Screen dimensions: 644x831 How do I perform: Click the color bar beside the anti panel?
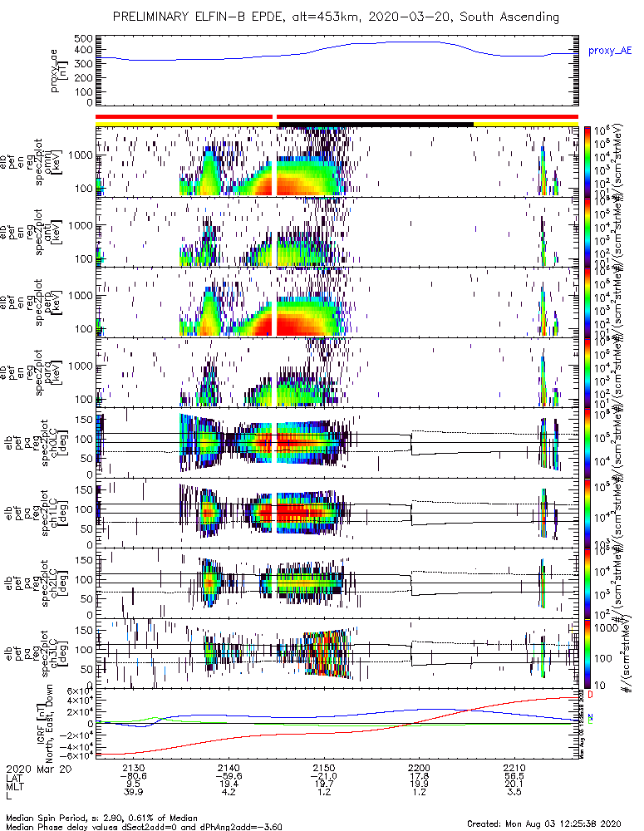click(587, 232)
